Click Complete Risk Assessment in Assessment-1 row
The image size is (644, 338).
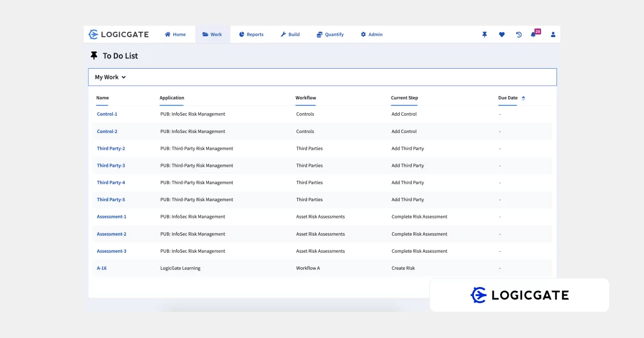[420, 217]
